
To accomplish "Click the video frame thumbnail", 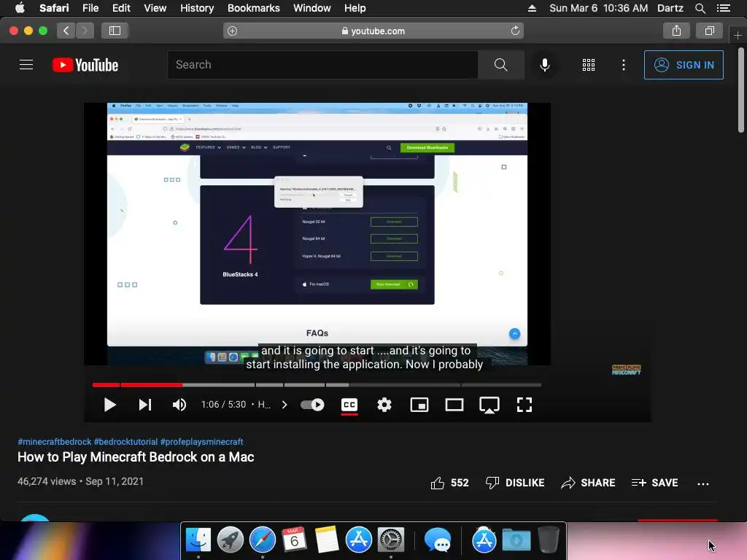I will [317, 234].
